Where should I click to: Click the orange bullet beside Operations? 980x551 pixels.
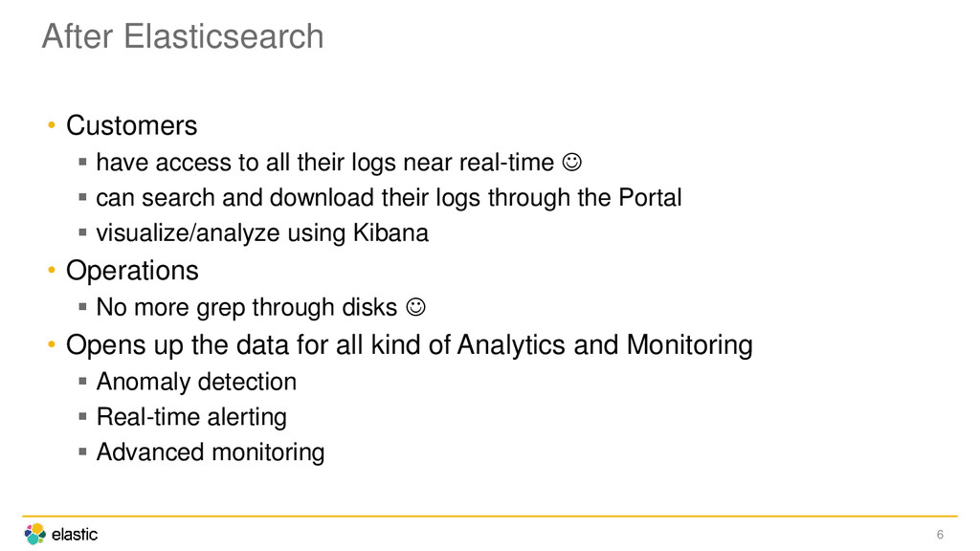click(52, 271)
